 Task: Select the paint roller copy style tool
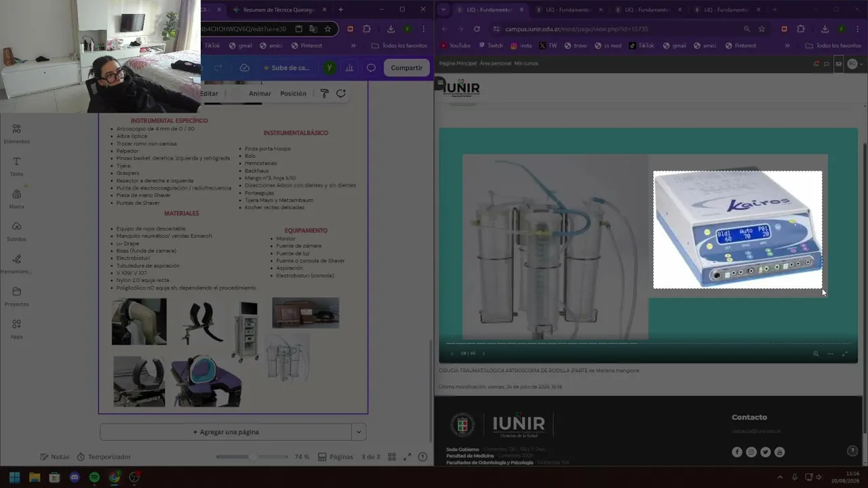point(324,94)
